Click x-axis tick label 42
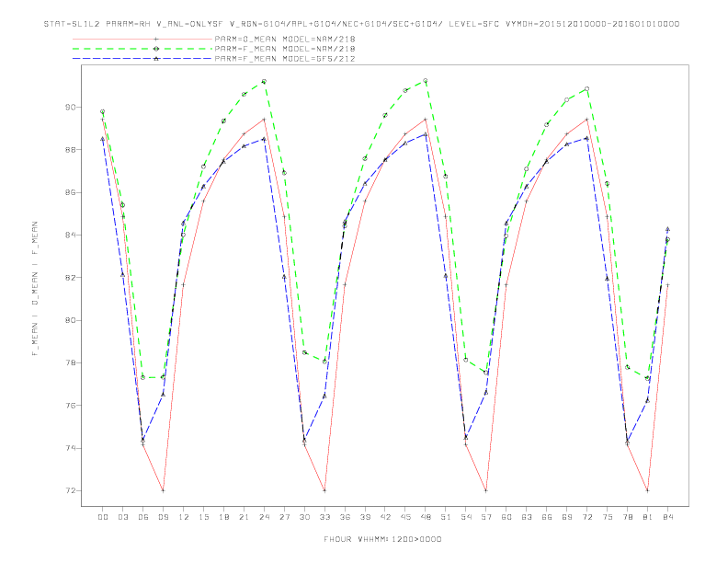The image size is (728, 563). 385,517
